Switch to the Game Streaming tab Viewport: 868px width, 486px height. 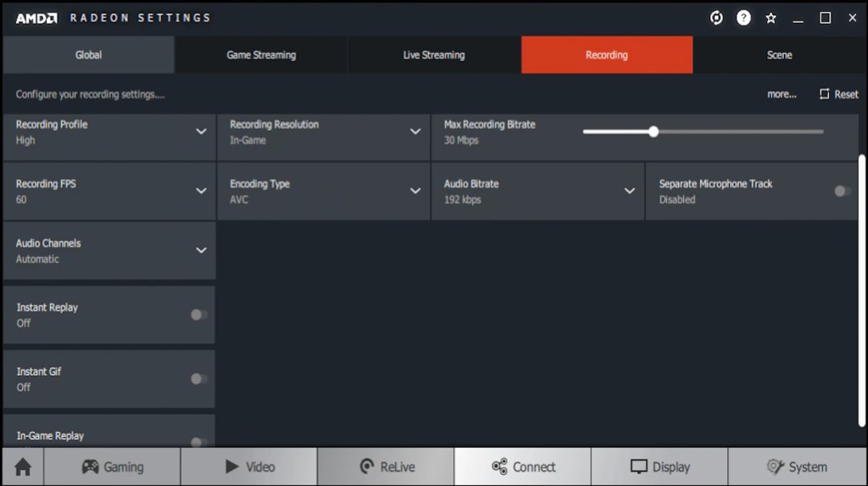coord(261,55)
